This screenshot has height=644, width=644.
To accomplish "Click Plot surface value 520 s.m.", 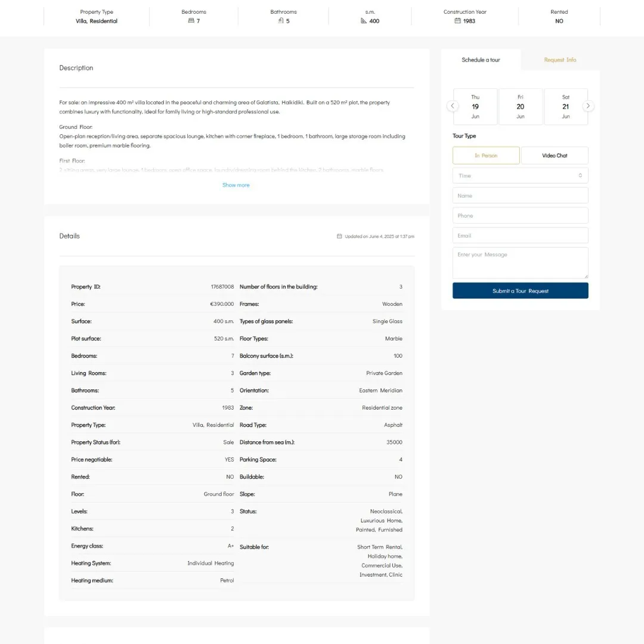I will pos(224,339).
